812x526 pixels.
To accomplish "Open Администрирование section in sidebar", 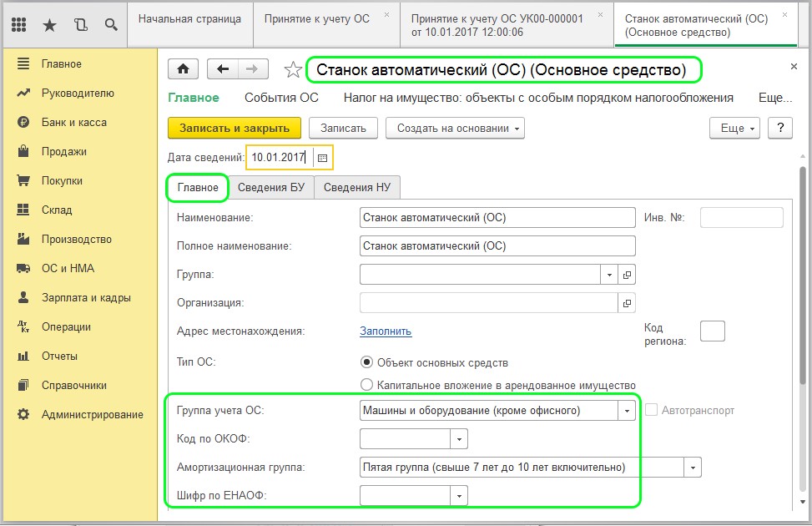I will pos(92,415).
